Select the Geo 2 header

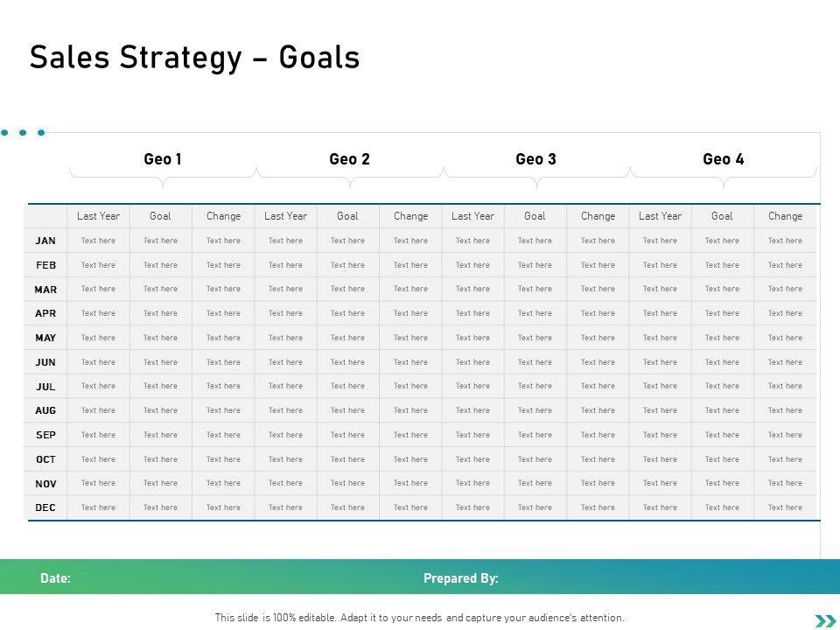[349, 159]
